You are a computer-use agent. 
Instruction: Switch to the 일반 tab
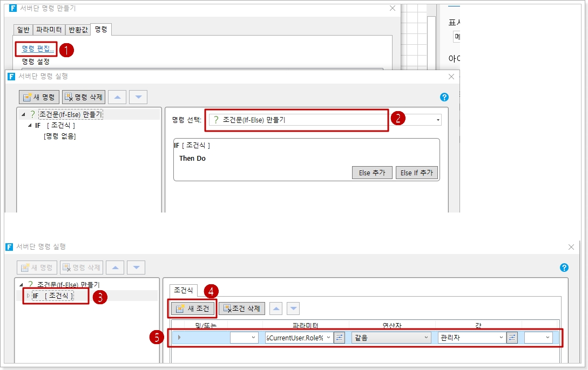[x=24, y=30]
